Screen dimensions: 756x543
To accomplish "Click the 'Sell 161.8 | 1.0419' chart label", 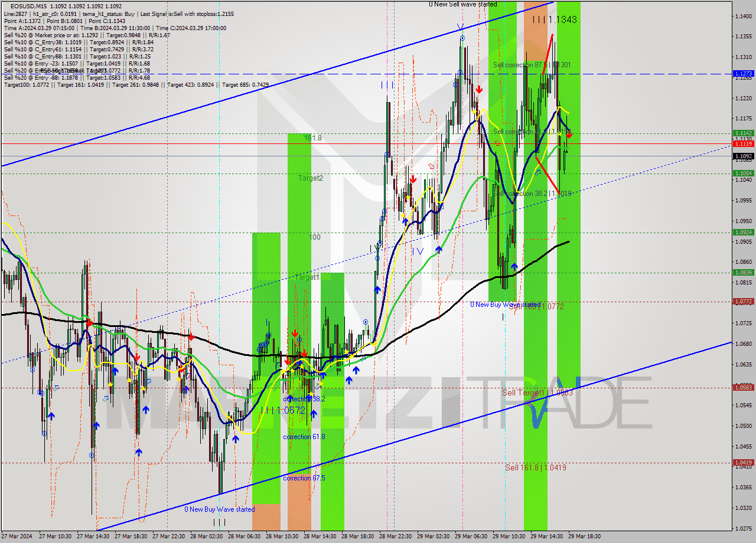I will (x=536, y=467).
